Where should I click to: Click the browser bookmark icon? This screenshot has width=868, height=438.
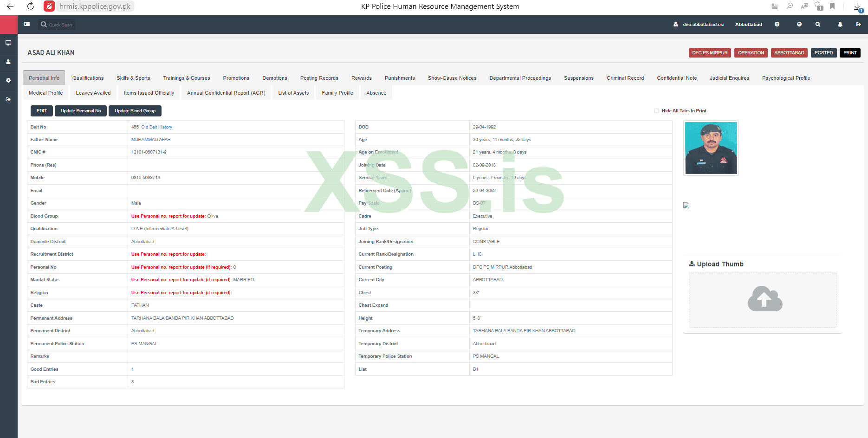(x=832, y=6)
